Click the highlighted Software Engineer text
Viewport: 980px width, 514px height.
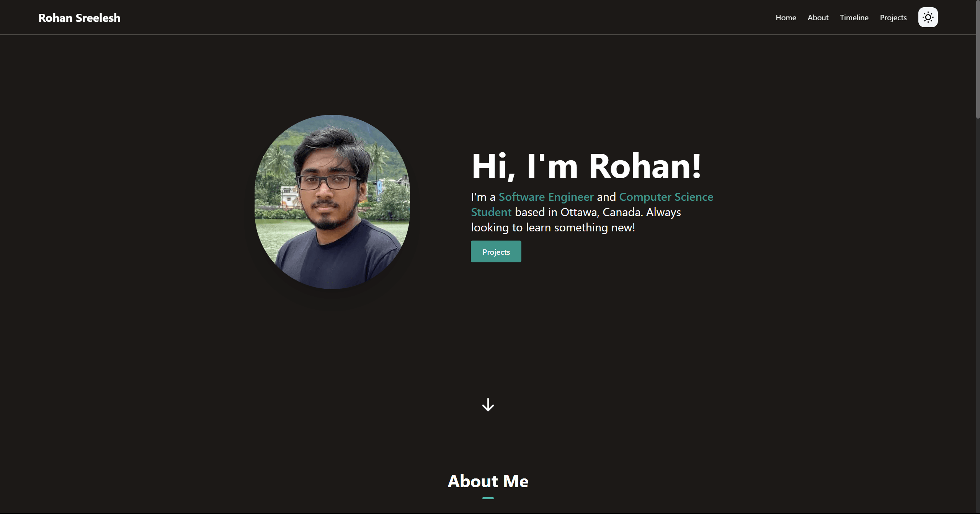tap(546, 197)
